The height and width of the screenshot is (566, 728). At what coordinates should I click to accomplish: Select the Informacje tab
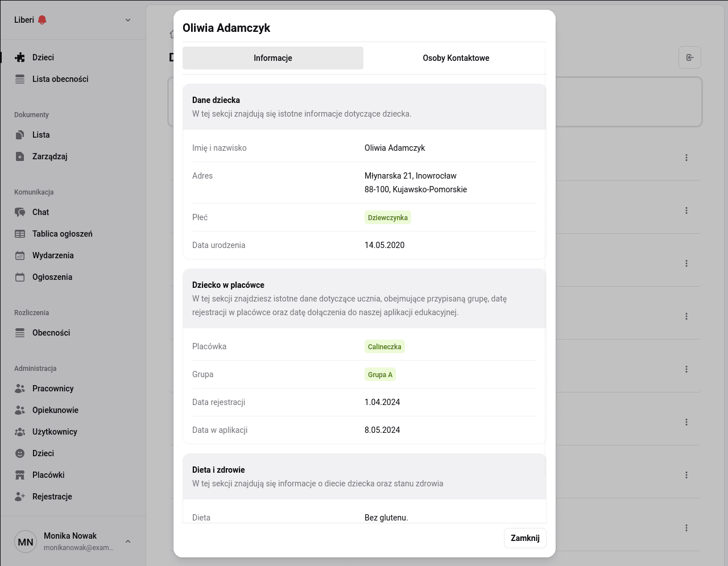pyautogui.click(x=273, y=58)
